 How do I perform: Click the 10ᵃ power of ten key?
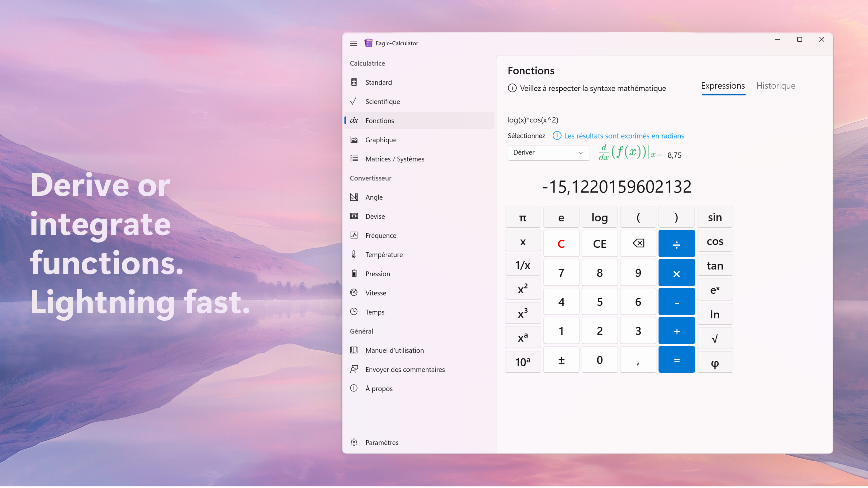tap(523, 362)
